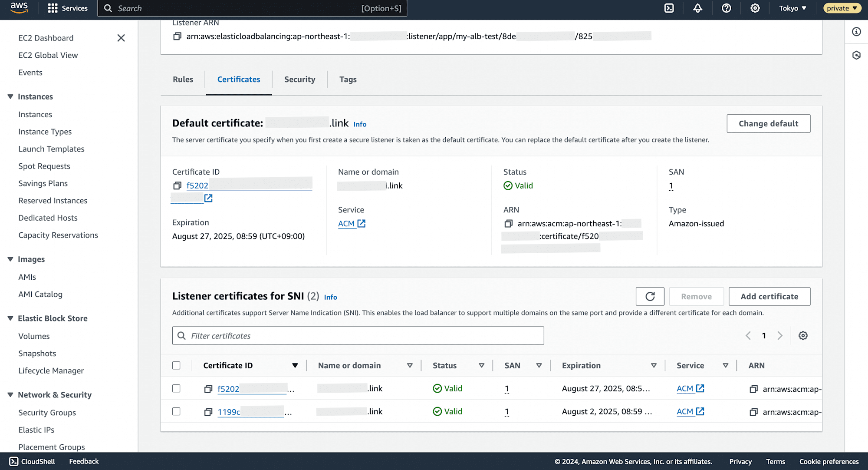Open the settings gear in the top bar
This screenshot has width=868, height=470.
tap(755, 8)
